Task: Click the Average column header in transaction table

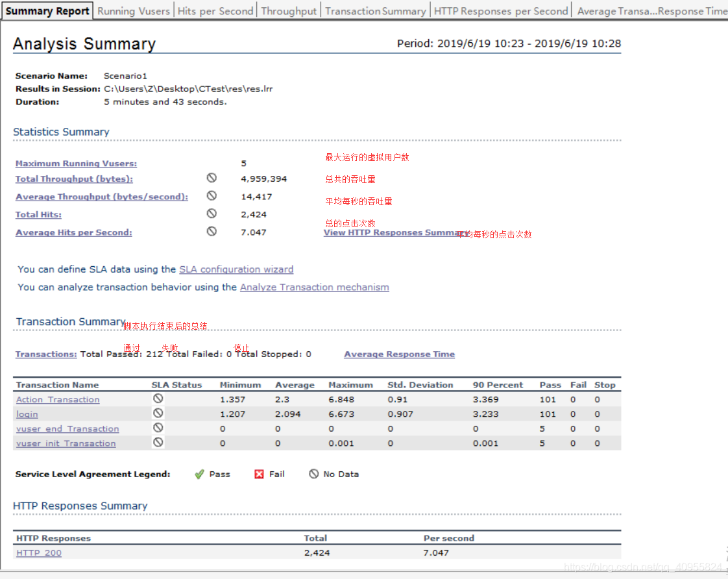Action: [x=295, y=385]
